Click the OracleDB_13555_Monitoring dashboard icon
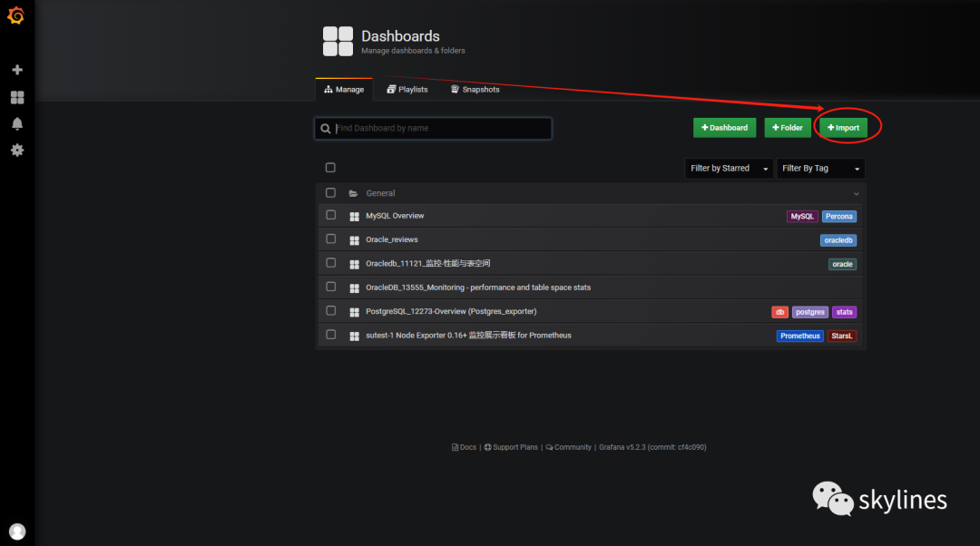Viewport: 980px width, 546px height. coord(355,288)
